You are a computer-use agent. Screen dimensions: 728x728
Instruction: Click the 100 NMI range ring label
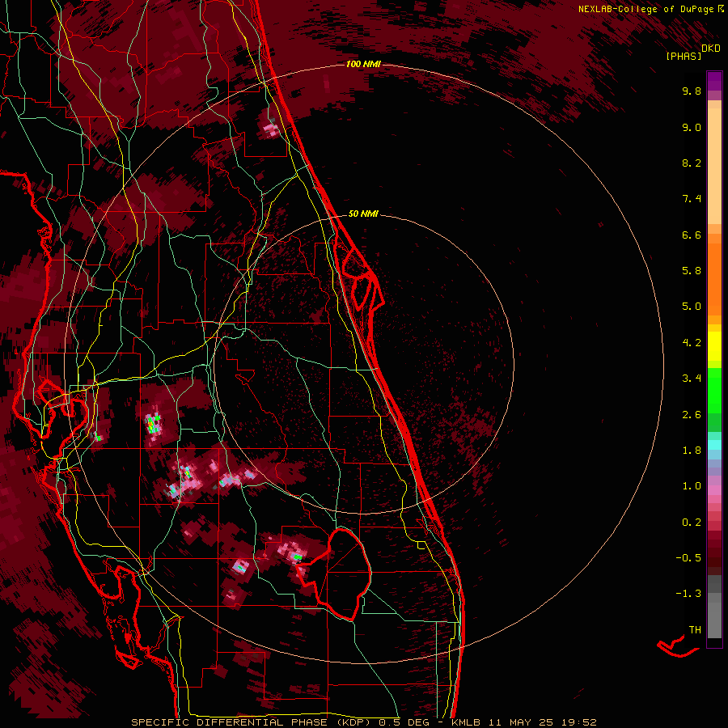point(363,64)
